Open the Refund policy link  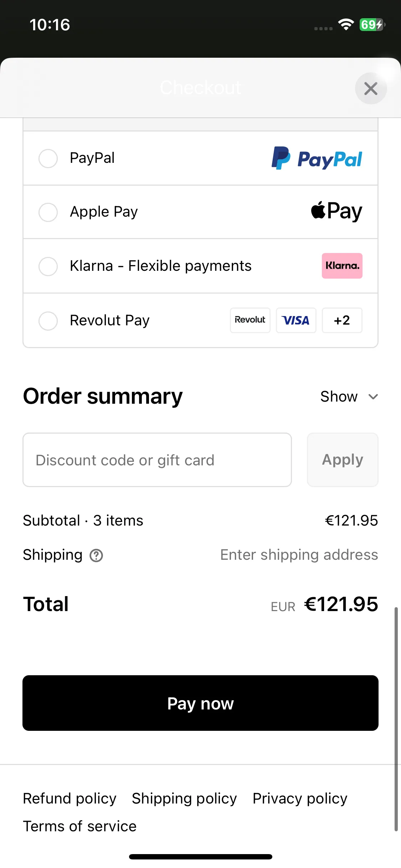pos(70,799)
